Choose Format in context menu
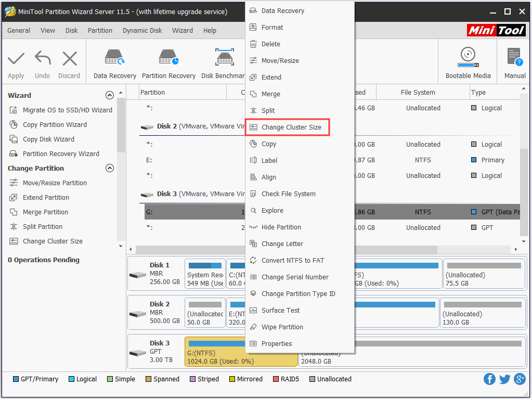Image resolution: width=532 pixels, height=399 pixels. [300, 28]
